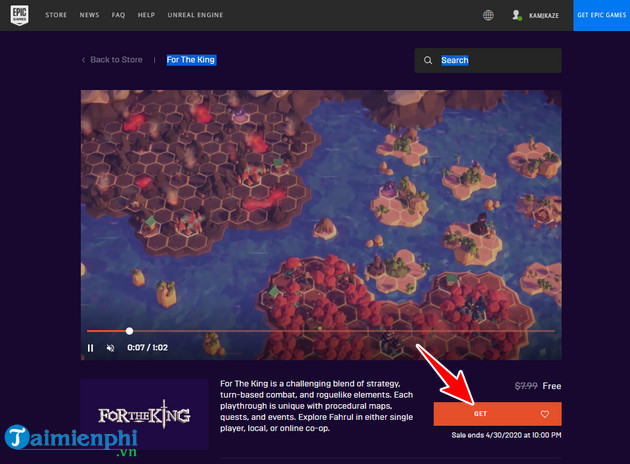630x464 pixels.
Task: Add game to wishlist with heart icon
Action: click(x=544, y=414)
